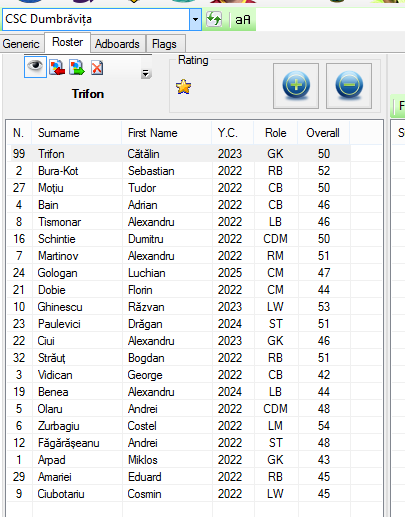Viewport: 405px width, 517px height.
Task: Click in the CSC Dumbrăvița team name field
Action: pos(96,19)
